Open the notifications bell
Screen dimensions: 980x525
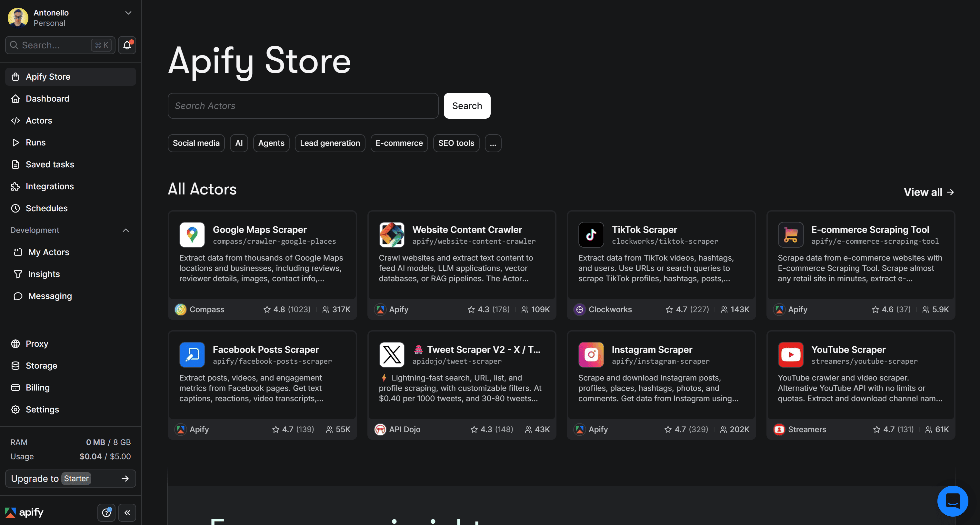(127, 45)
